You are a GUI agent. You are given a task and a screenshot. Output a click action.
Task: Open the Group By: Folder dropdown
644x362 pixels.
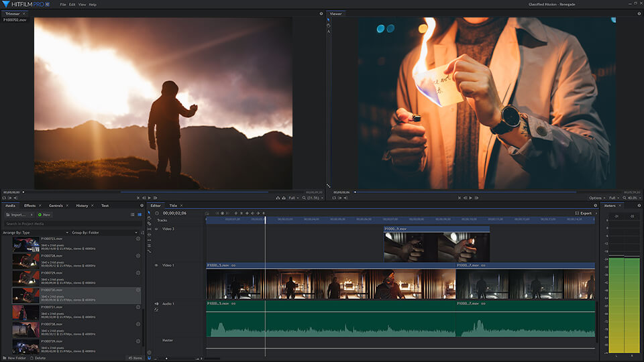coord(105,233)
